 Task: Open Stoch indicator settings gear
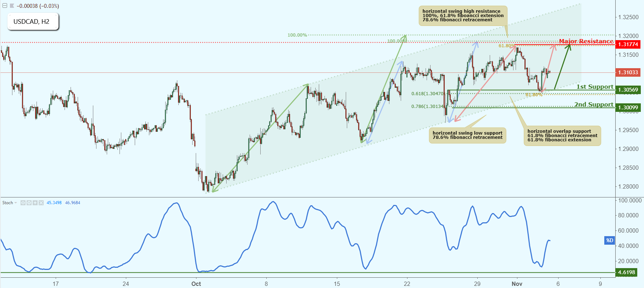(x=29, y=203)
